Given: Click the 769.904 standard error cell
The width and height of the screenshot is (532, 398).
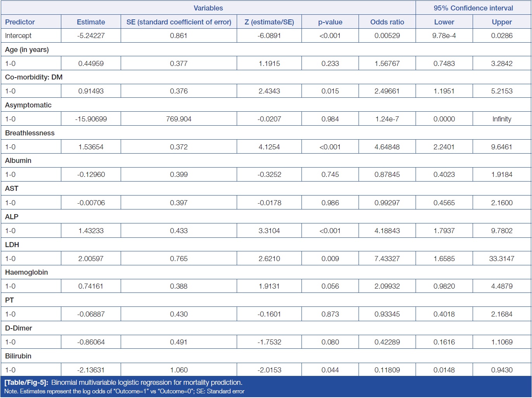Looking at the screenshot, I should (178, 119).
